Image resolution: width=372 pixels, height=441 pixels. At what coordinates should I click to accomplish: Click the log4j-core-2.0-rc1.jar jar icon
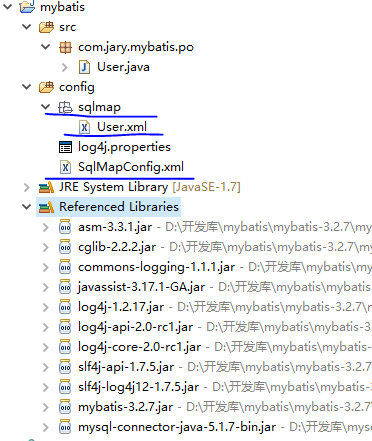point(65,347)
